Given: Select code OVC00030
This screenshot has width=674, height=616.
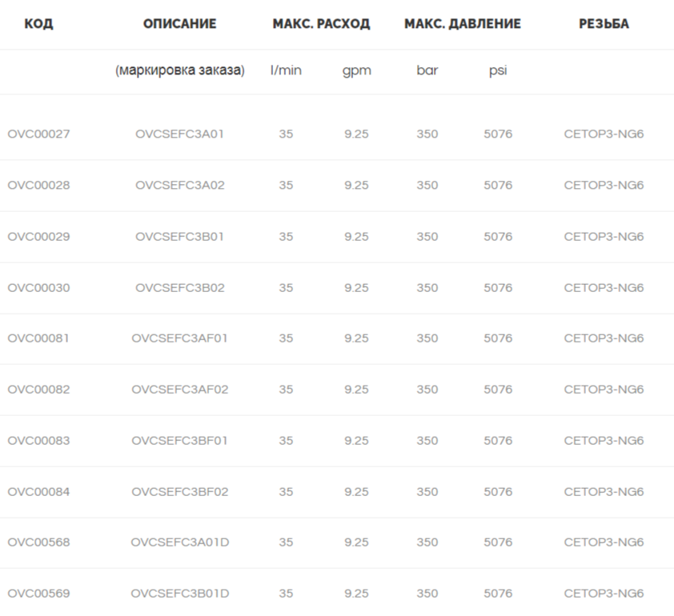Looking at the screenshot, I should point(38,288).
